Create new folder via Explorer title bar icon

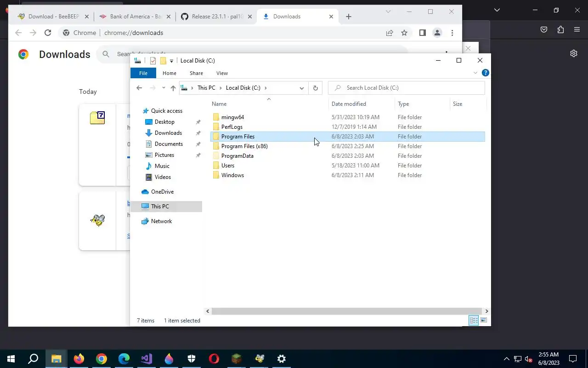163,61
